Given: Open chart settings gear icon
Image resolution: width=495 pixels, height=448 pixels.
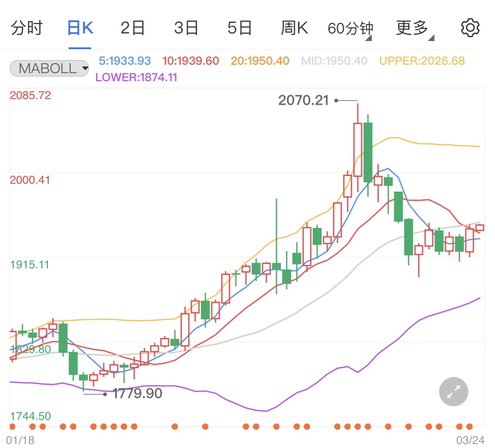Looking at the screenshot, I should (470, 28).
